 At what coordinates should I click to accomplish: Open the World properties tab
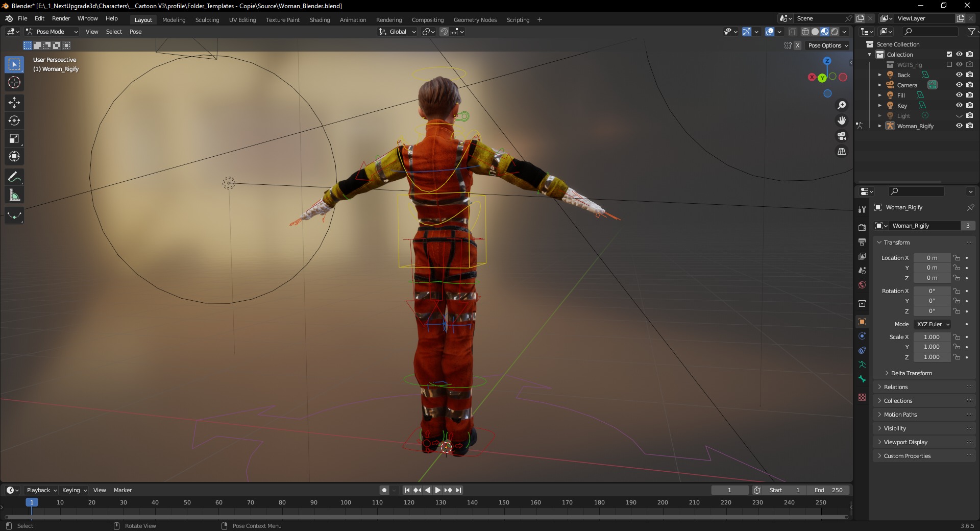tap(862, 285)
